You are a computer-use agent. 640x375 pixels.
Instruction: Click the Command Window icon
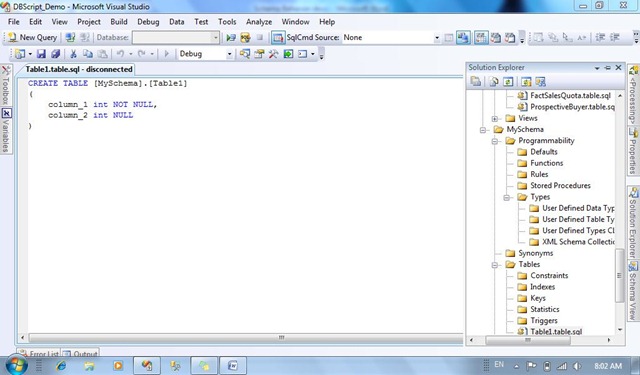[x=302, y=54]
